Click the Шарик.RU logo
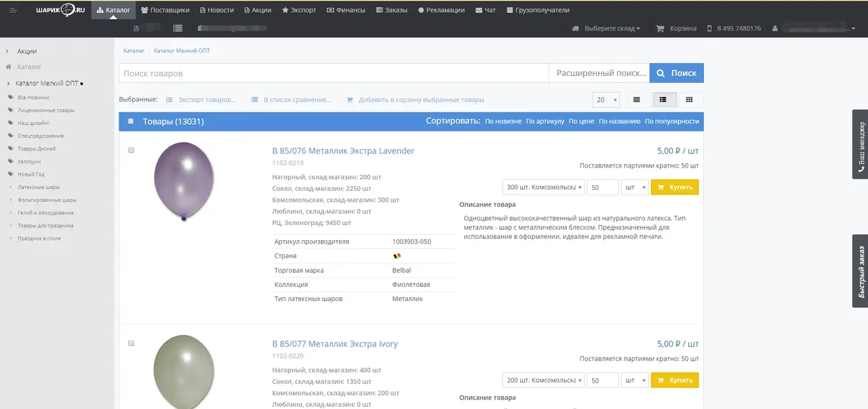Image resolution: width=868 pixels, height=409 pixels. click(60, 10)
